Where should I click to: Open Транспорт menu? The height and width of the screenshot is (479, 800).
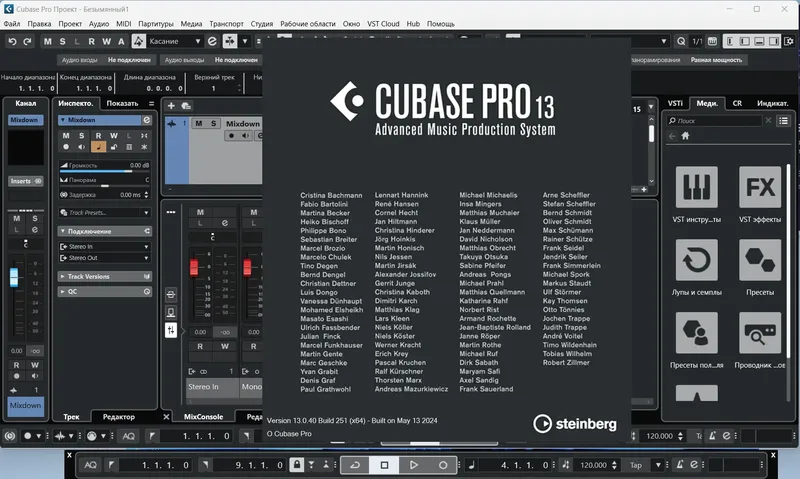[226, 23]
